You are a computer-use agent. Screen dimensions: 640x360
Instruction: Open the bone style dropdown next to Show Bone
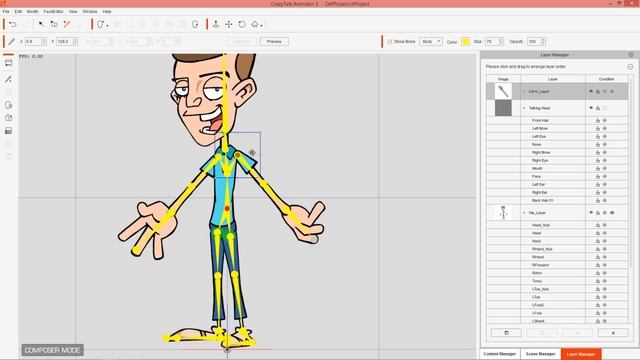pyautogui.click(x=431, y=42)
